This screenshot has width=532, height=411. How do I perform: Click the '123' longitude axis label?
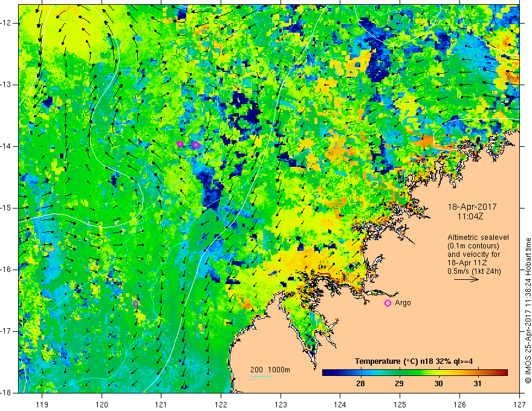[x=281, y=404]
